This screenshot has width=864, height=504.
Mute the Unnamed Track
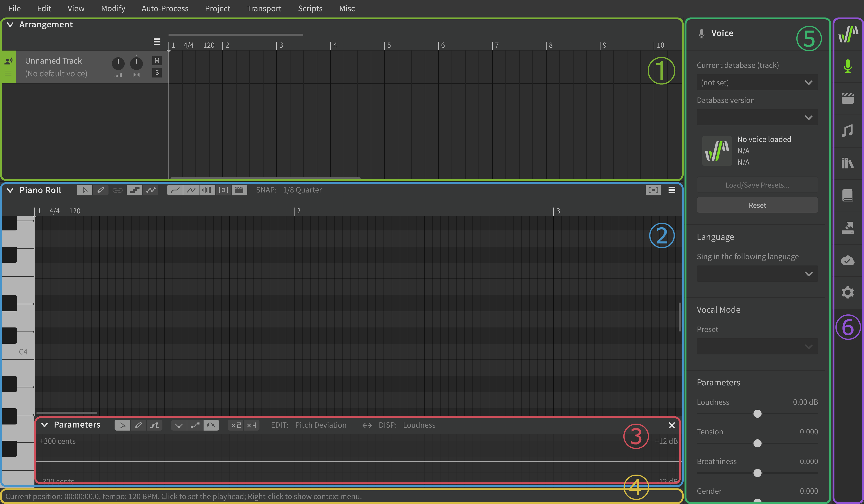point(157,61)
